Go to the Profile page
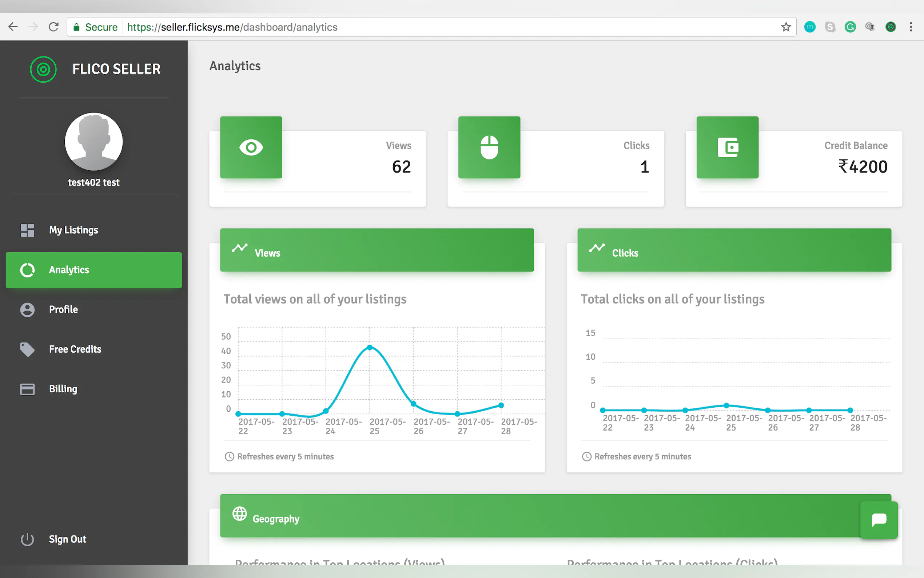Screen dimensions: 924x578 coord(63,310)
